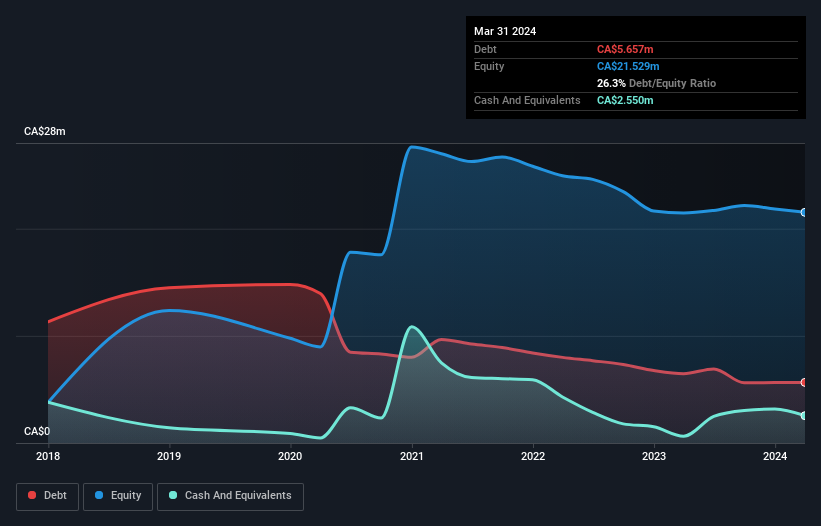Select the 2024 x-axis label
The width and height of the screenshot is (821, 526).
[x=775, y=456]
